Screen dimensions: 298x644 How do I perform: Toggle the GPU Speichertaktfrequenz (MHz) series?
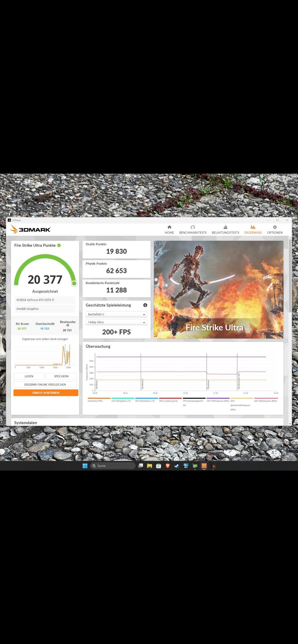point(242,404)
